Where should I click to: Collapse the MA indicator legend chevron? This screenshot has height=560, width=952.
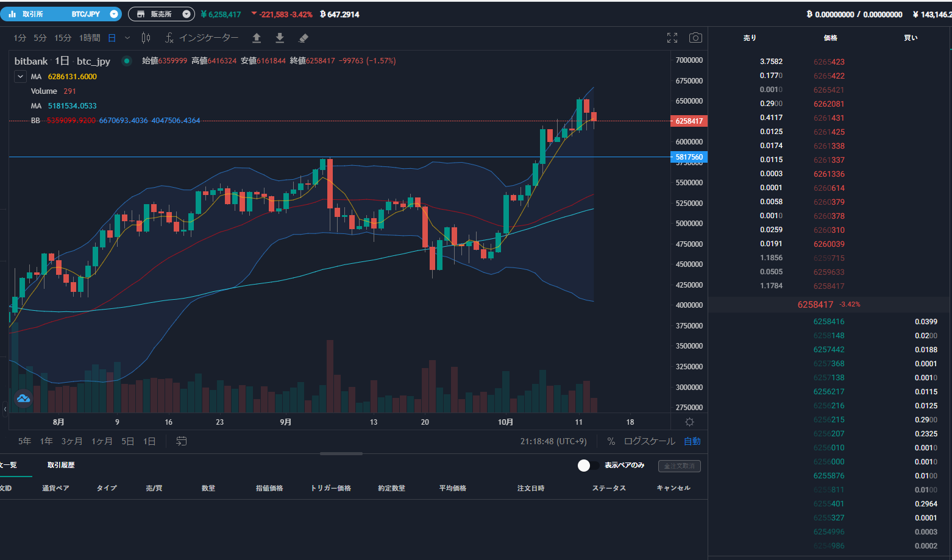(20, 76)
